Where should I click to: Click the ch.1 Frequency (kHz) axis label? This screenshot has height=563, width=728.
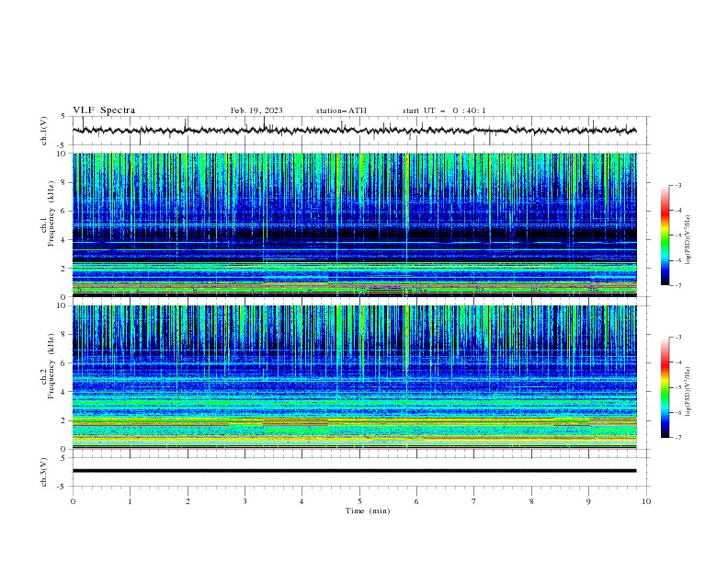[x=47, y=213]
